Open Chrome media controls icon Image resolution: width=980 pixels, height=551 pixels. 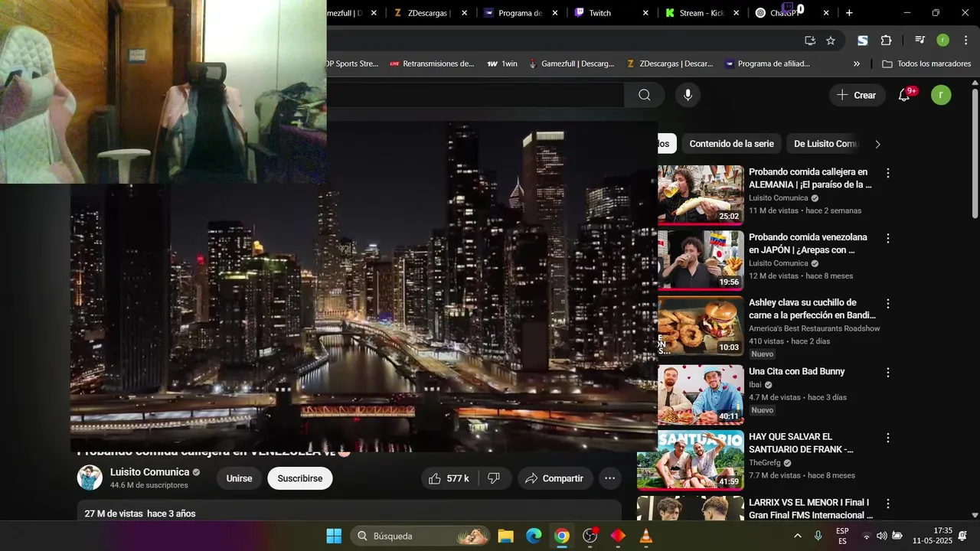[x=920, y=41]
